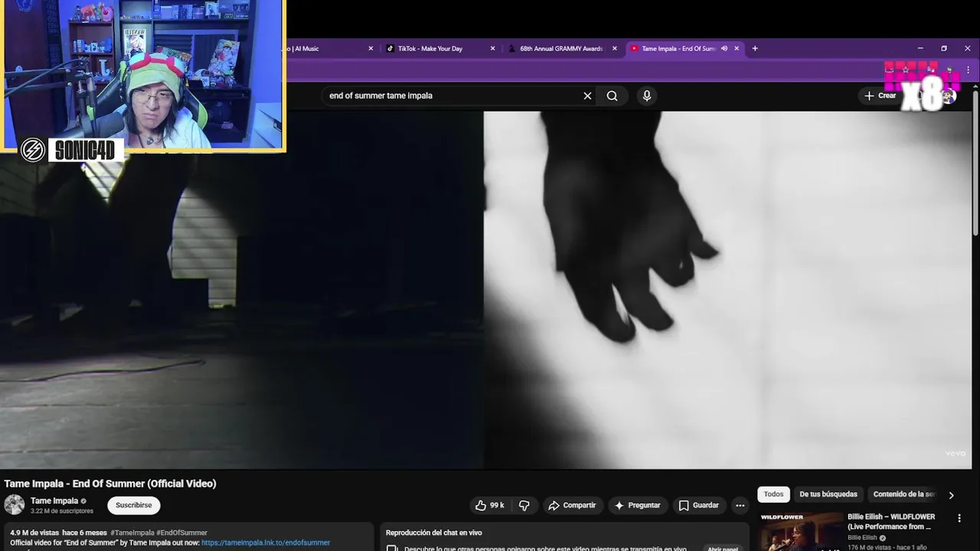Click the #EndOfSummer hashtag
Screen dimensions: 980x551
click(x=181, y=533)
